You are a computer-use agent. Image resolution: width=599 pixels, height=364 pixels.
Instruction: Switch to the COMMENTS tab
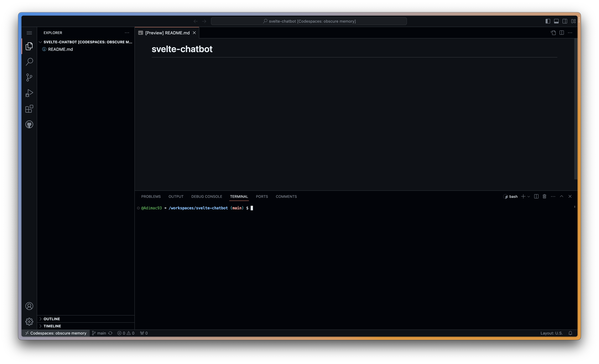[286, 196]
